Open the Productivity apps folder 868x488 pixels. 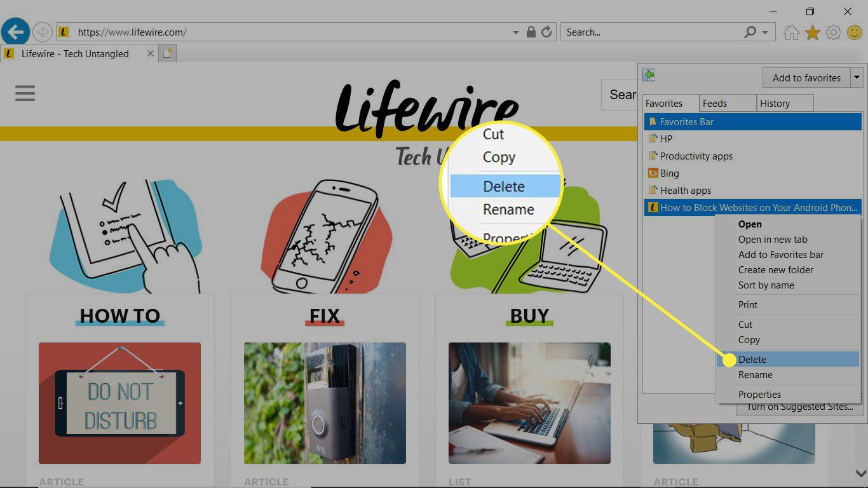pyautogui.click(x=753, y=156)
